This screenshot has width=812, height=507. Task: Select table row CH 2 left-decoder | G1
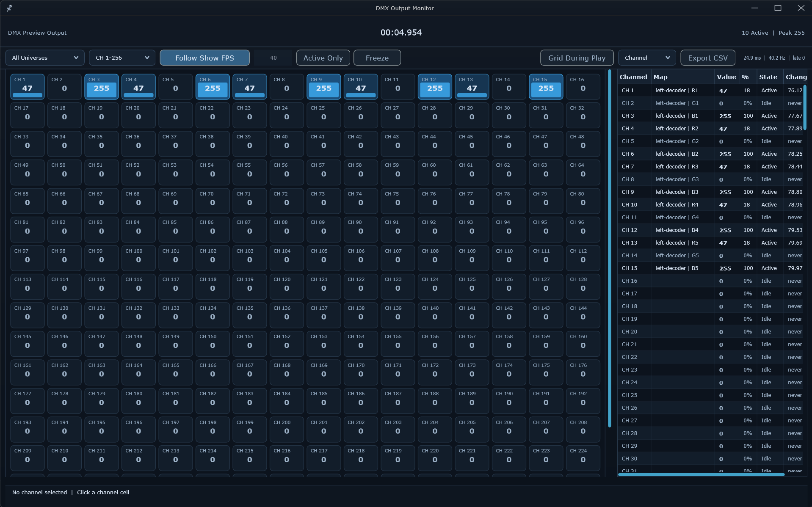(710, 103)
